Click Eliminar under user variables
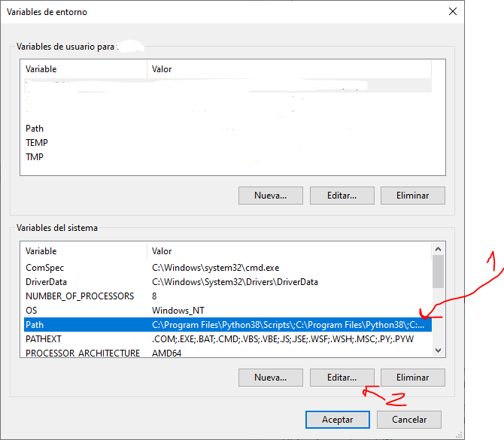This screenshot has height=440, width=504. [x=412, y=196]
